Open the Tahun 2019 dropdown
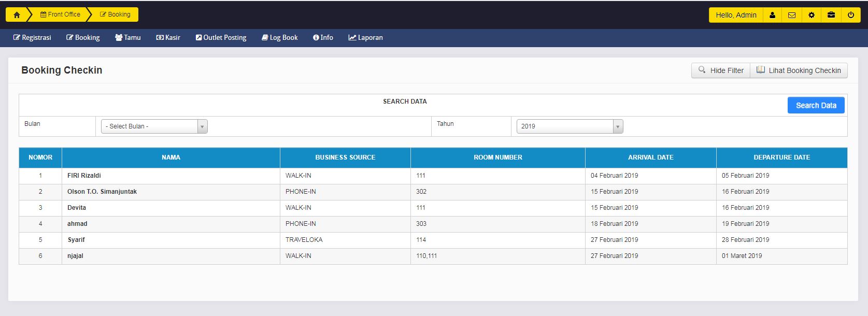868x316 pixels. pyautogui.click(x=570, y=126)
